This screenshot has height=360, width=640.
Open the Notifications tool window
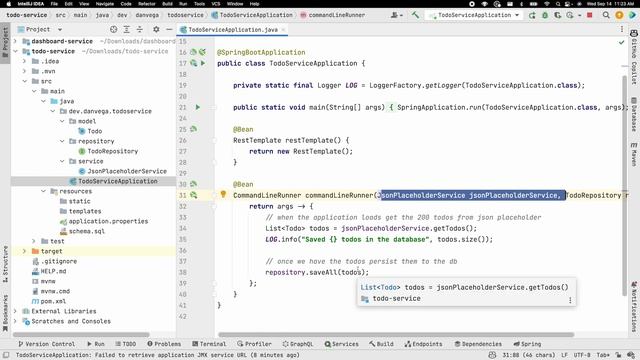pos(634,306)
